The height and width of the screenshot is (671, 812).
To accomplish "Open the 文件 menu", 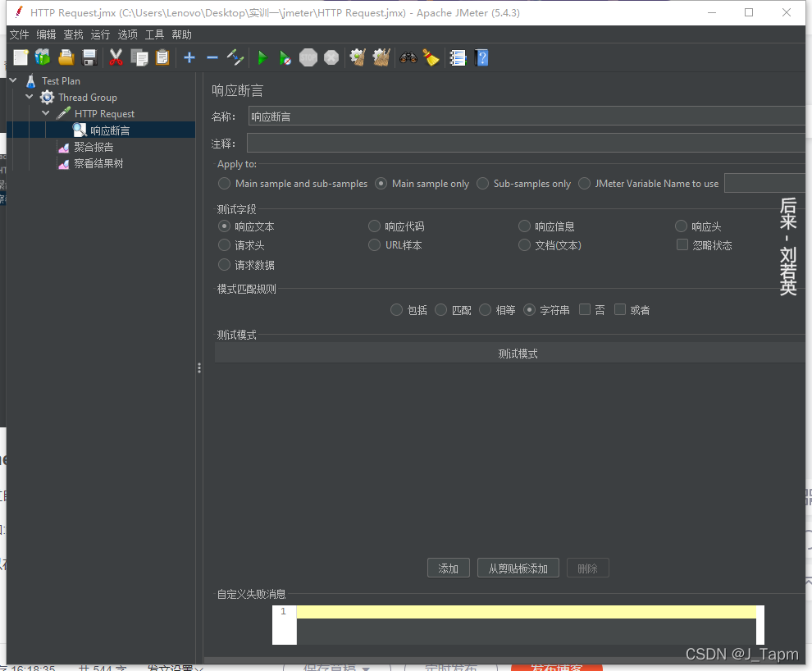I will (x=19, y=34).
